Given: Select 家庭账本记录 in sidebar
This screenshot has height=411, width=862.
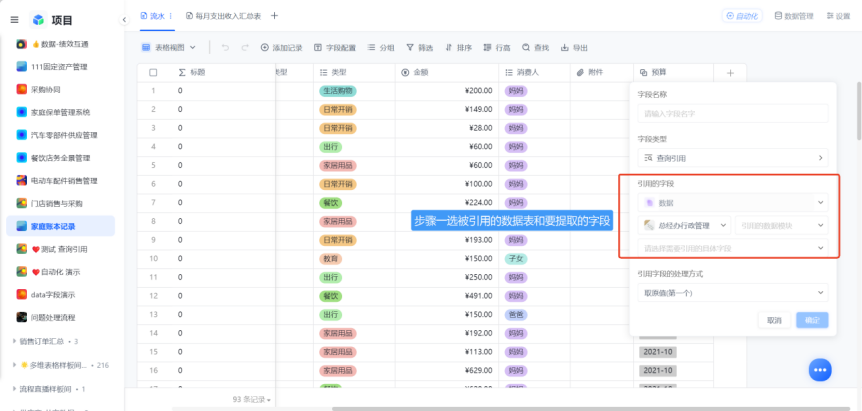Looking at the screenshot, I should (x=60, y=226).
